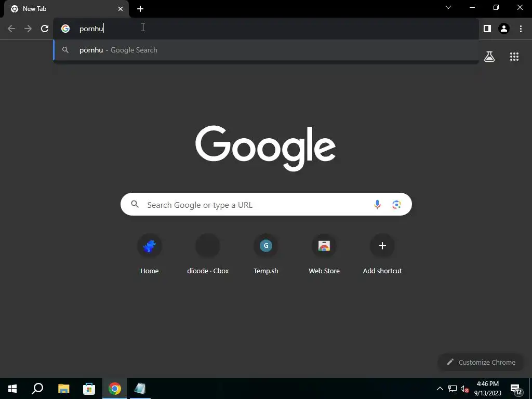Open the three-dot Chrome menu
This screenshot has width=532, height=399.
521,29
